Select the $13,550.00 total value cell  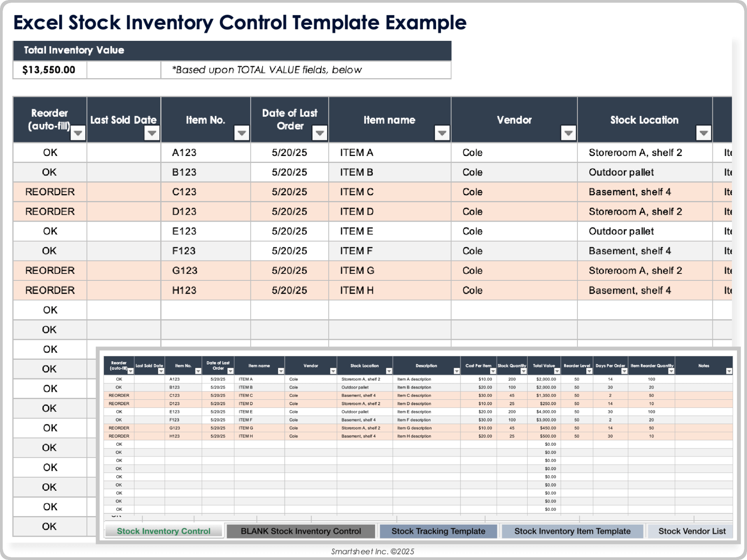tap(49, 70)
